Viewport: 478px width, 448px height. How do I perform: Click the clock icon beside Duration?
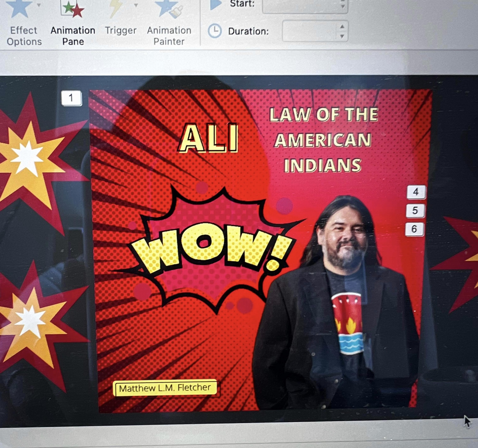coord(214,31)
